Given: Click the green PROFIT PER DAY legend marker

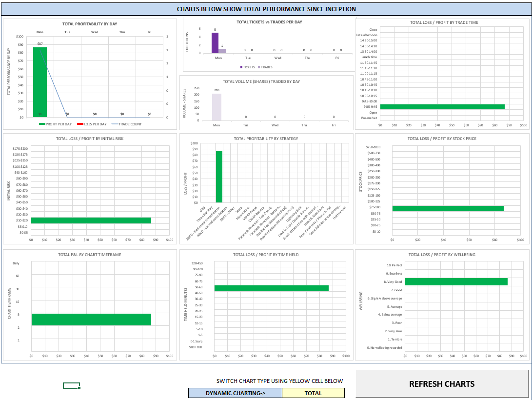Looking at the screenshot, I should pyautogui.click(x=42, y=124).
